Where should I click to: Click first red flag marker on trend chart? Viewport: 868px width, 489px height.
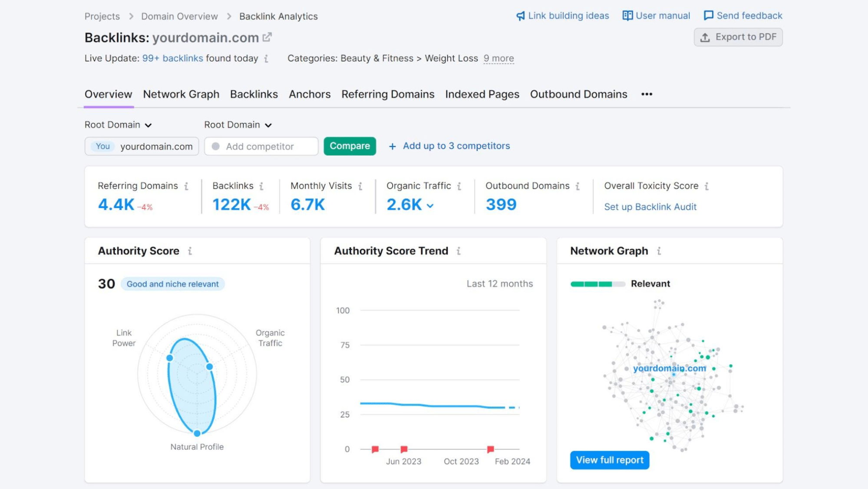click(375, 449)
